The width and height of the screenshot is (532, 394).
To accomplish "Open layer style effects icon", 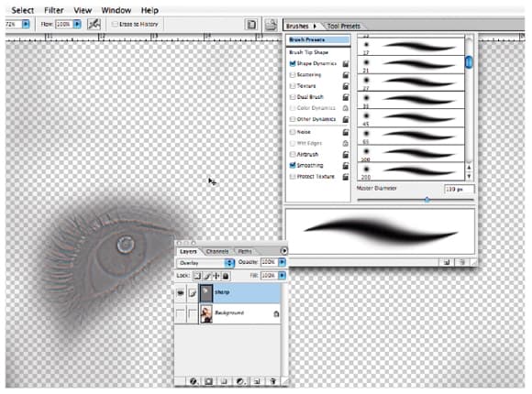I will pyautogui.click(x=193, y=381).
